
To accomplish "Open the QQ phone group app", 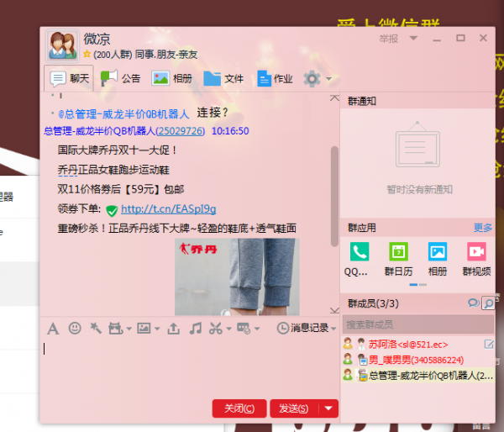I will [359, 251].
